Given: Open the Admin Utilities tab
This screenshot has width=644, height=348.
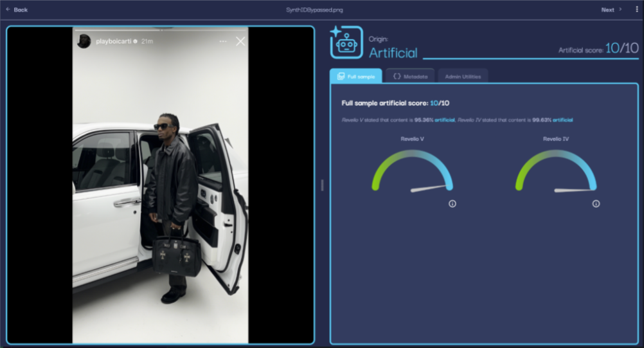Looking at the screenshot, I should click(x=463, y=76).
